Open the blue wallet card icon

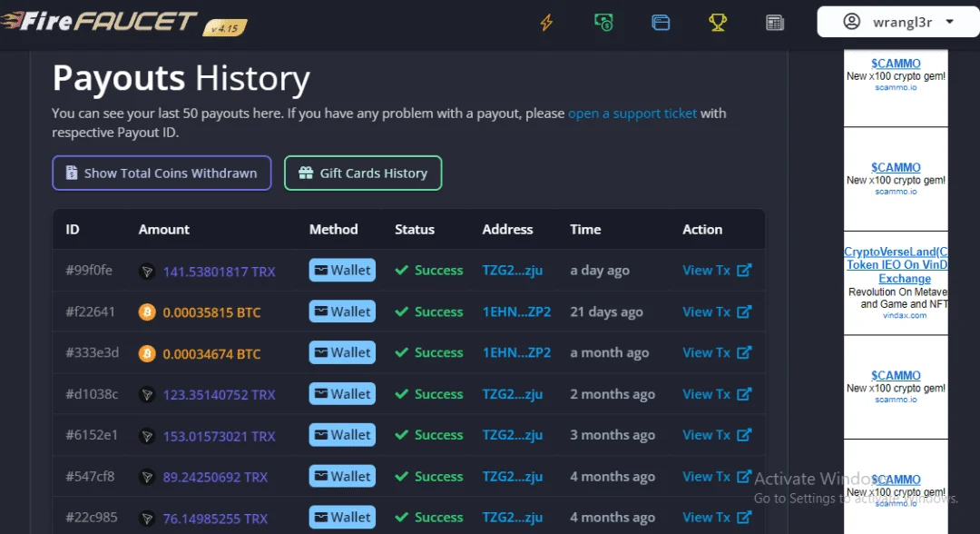(x=661, y=23)
